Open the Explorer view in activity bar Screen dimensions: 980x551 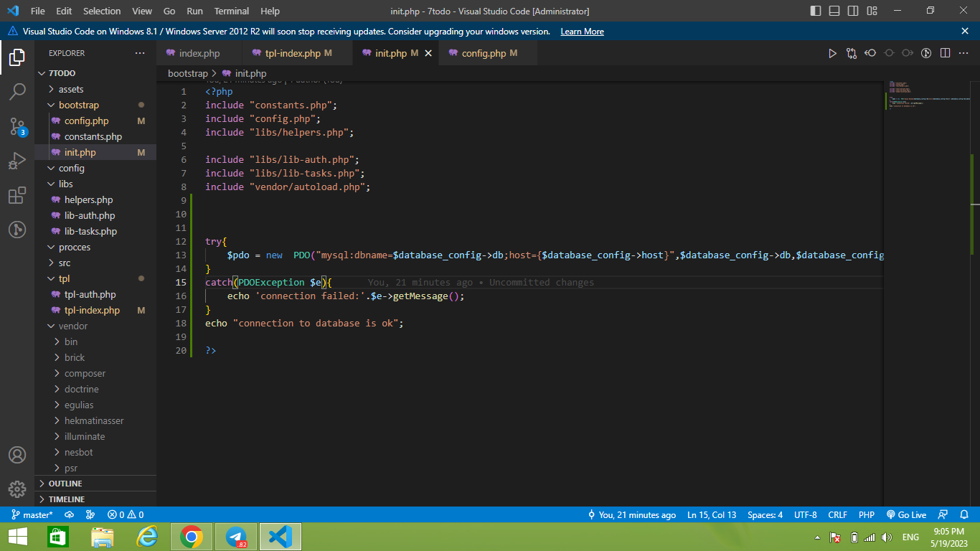tap(17, 57)
